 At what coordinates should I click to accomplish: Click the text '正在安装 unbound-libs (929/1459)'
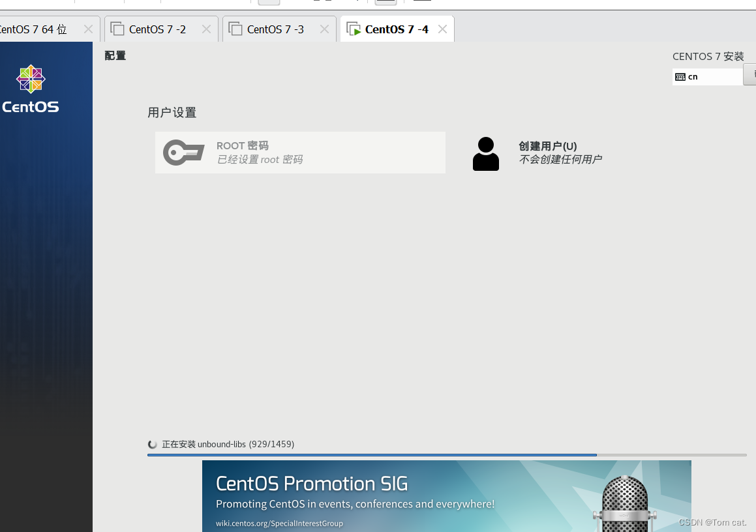click(x=228, y=444)
